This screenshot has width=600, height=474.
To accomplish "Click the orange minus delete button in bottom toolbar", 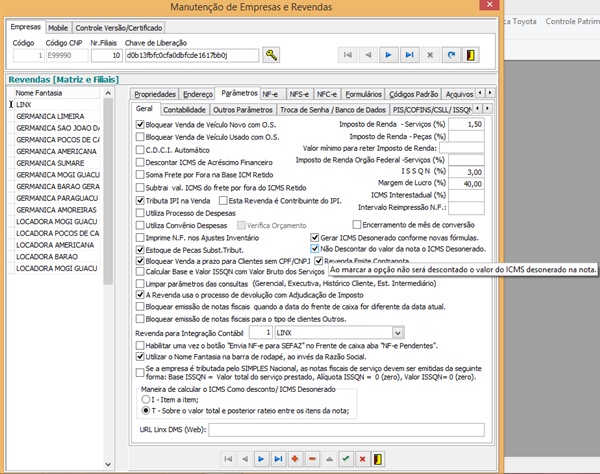I will (x=312, y=457).
